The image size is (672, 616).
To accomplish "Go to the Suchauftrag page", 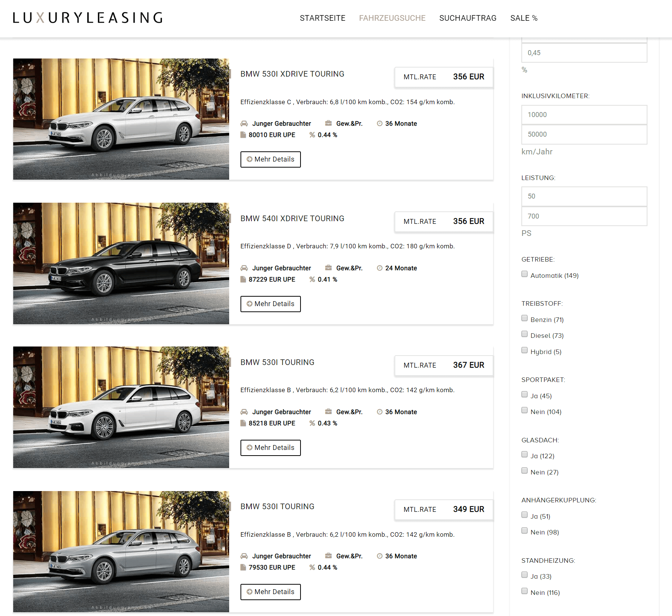I will tap(468, 18).
